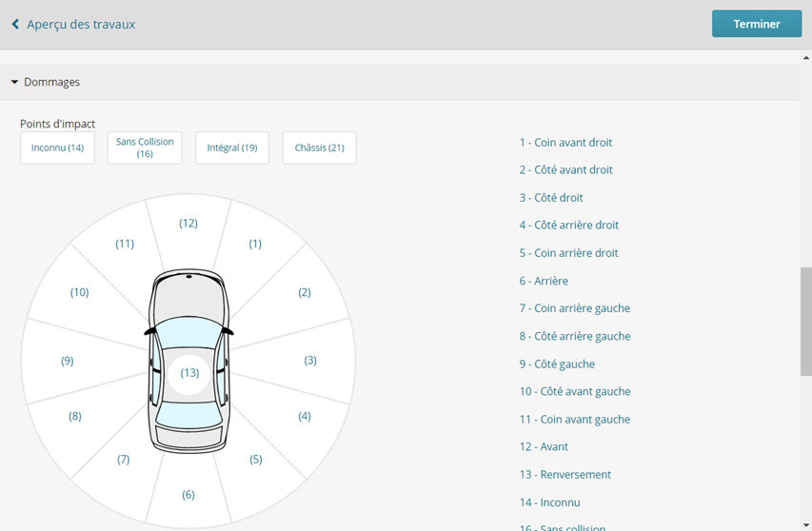This screenshot has height=531, width=812.
Task: Select right side segment (3) on wheel
Action: [310, 361]
